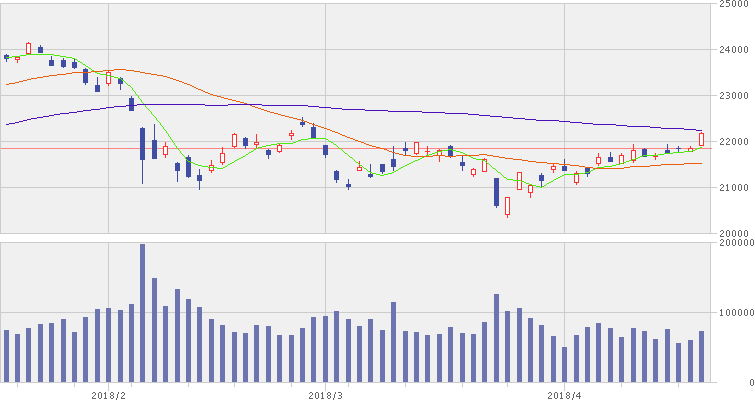Select the 100000 volume axis label
Screen dimensions: 755x400
pyautogui.click(x=736, y=313)
